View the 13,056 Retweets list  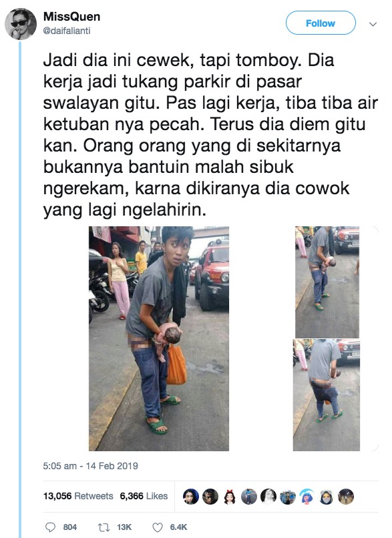(78, 496)
